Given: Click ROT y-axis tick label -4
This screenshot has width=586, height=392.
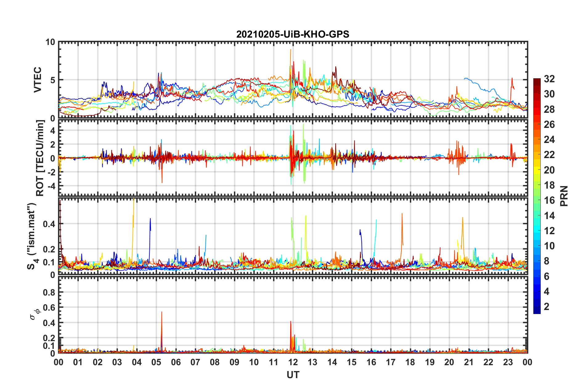Looking at the screenshot, I should (51, 186).
